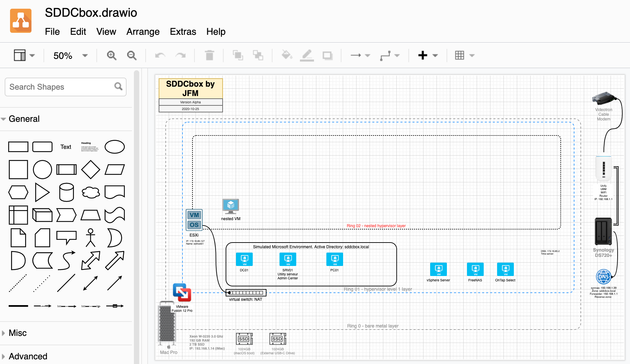This screenshot has width=630, height=364.
Task: Select the macOS boot SSD icon
Action: [x=244, y=339]
